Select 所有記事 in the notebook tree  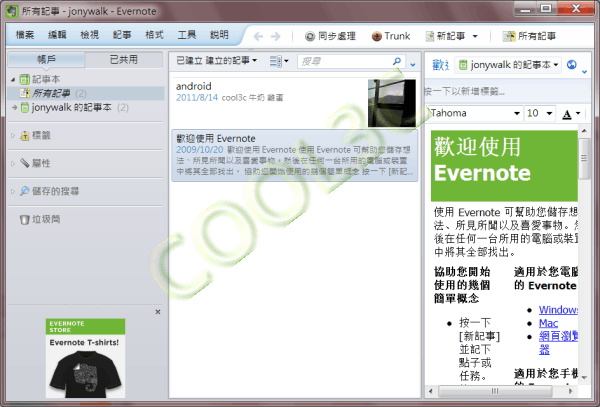(86, 93)
